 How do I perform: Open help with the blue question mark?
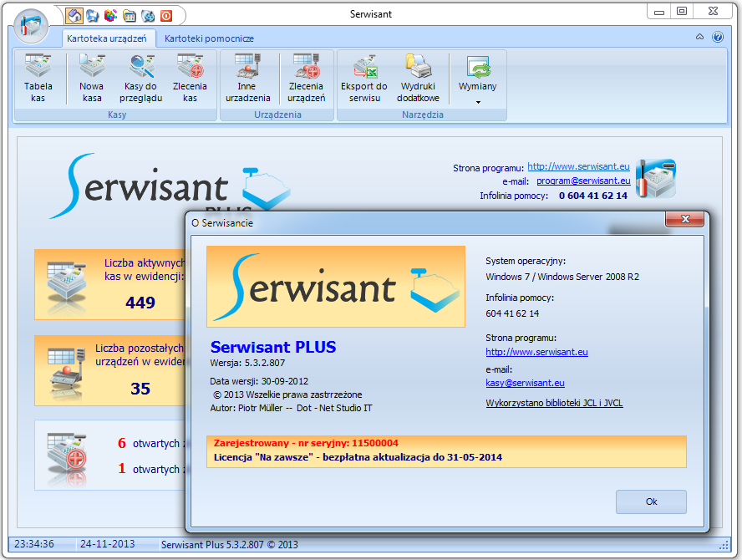718,37
